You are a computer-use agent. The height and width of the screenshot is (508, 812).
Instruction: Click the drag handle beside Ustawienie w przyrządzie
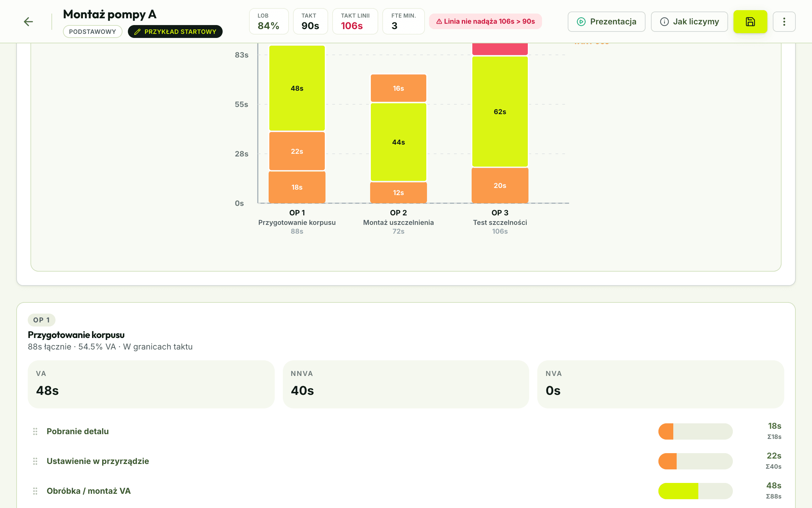(35, 461)
